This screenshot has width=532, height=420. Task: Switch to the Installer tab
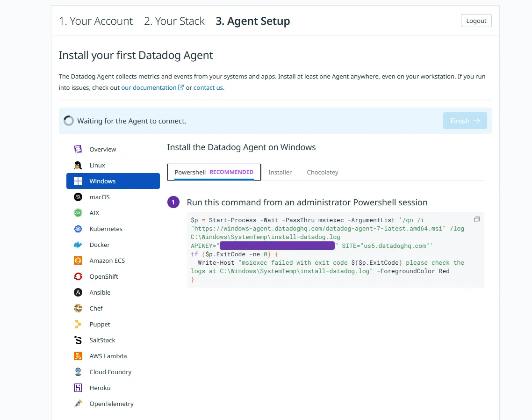coord(280,173)
